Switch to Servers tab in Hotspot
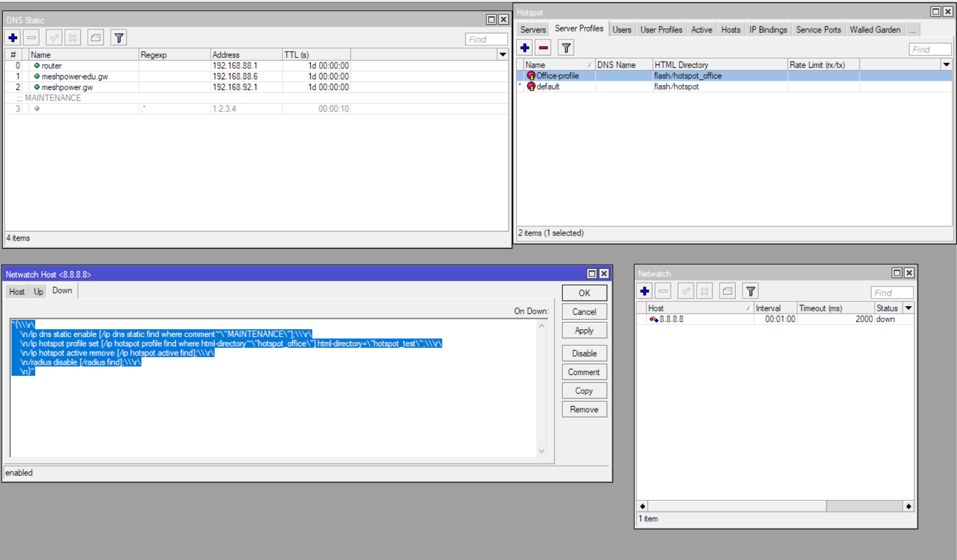The width and height of the screenshot is (957, 560). point(533,30)
